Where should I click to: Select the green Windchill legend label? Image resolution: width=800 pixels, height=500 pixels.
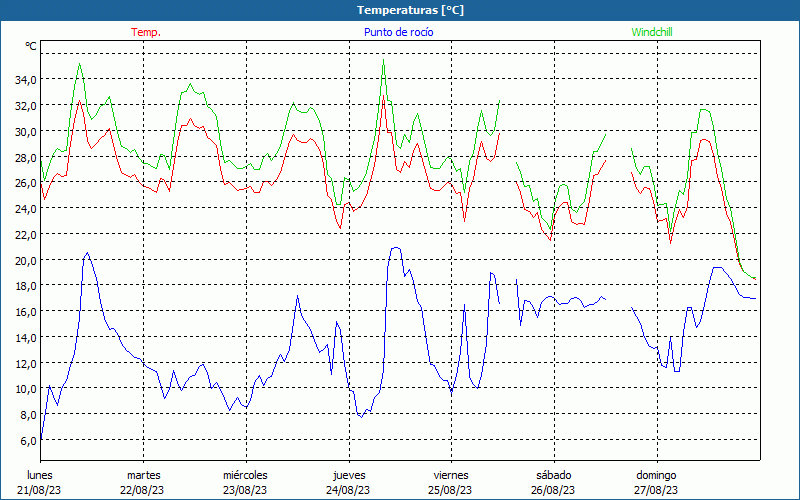point(652,32)
